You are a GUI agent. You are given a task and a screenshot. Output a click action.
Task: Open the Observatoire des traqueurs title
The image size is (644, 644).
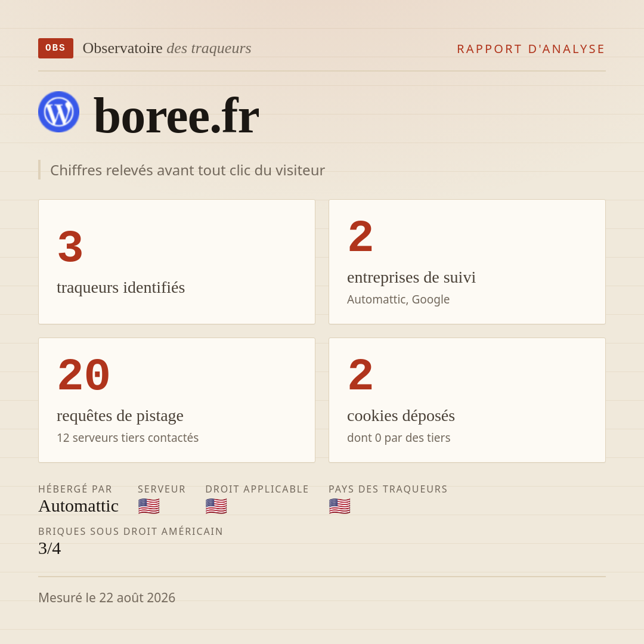click(x=167, y=48)
